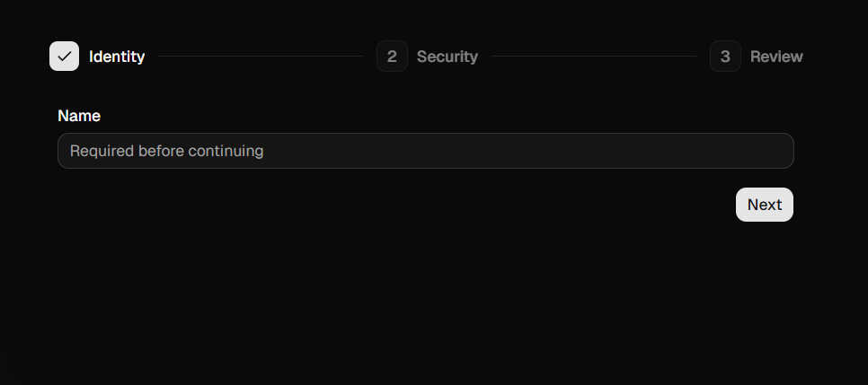Viewport: 868px width, 385px height.
Task: Select the step 2 number badge
Action: pos(392,57)
